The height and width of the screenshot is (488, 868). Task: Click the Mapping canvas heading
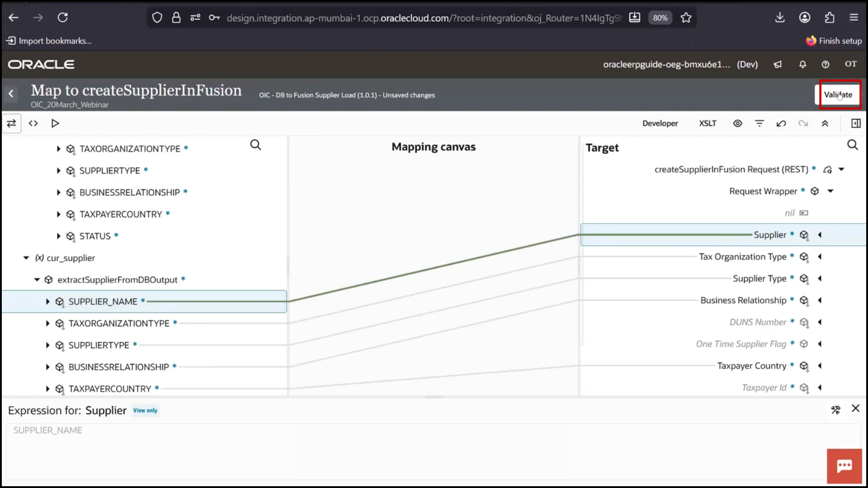[434, 147]
